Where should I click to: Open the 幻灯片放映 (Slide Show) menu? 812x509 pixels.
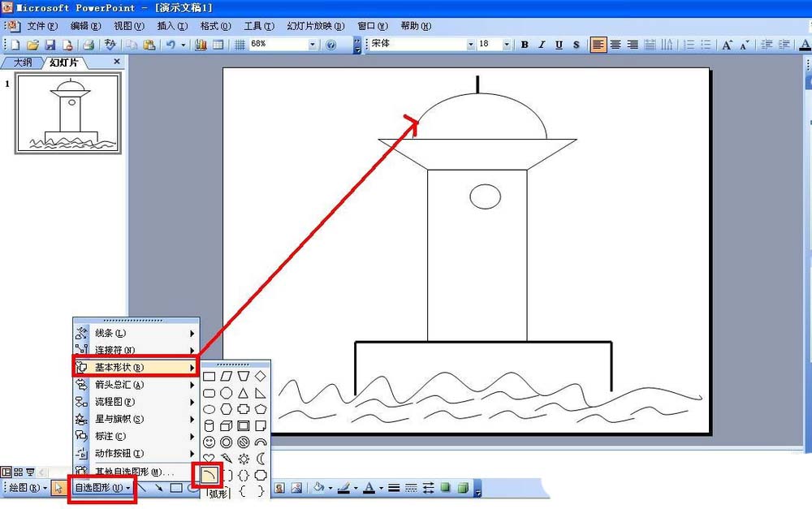point(316,26)
